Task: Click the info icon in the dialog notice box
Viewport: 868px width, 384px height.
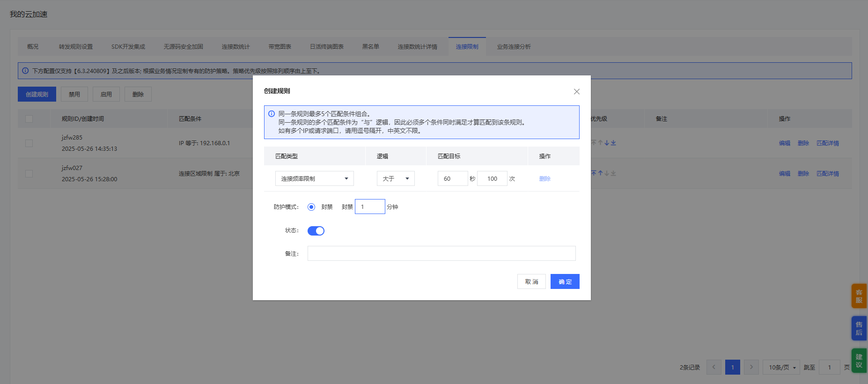Action: [x=272, y=114]
